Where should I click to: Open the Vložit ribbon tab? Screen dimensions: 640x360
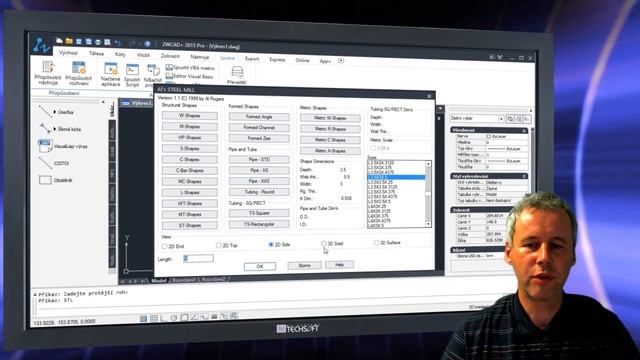click(143, 55)
